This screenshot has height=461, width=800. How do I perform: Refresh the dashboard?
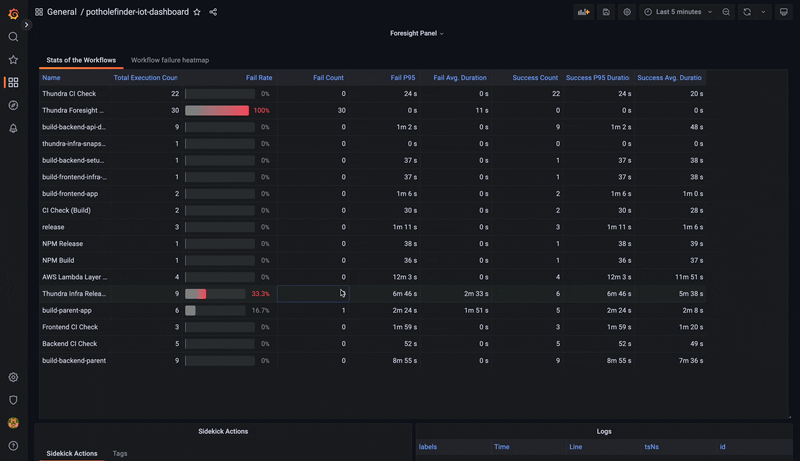pos(747,12)
